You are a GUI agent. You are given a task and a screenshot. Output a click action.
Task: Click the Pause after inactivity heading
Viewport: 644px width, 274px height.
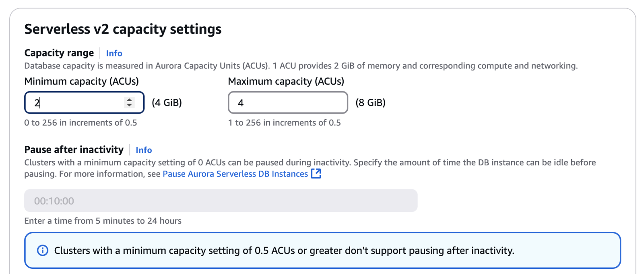click(x=74, y=150)
